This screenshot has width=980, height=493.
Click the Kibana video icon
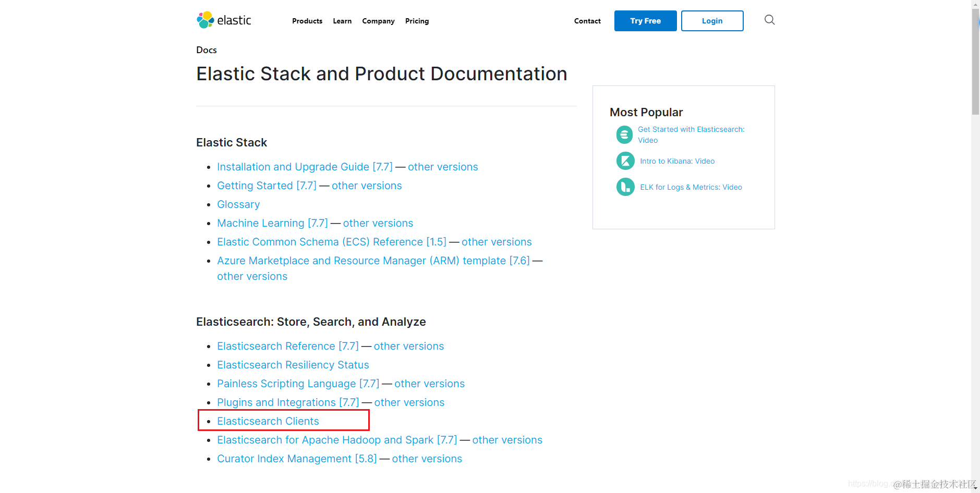pos(625,161)
